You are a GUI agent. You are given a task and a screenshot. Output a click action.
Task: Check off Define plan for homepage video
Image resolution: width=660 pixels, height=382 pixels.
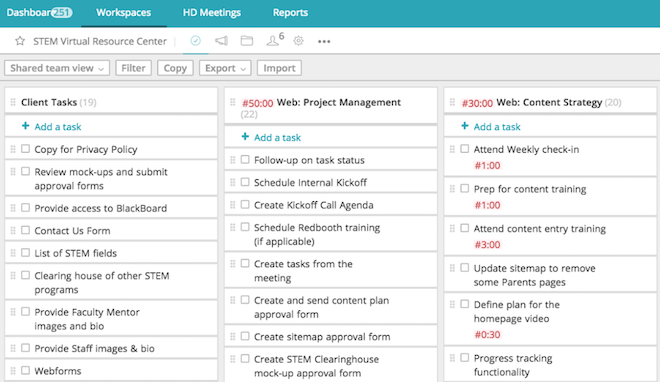(x=465, y=304)
